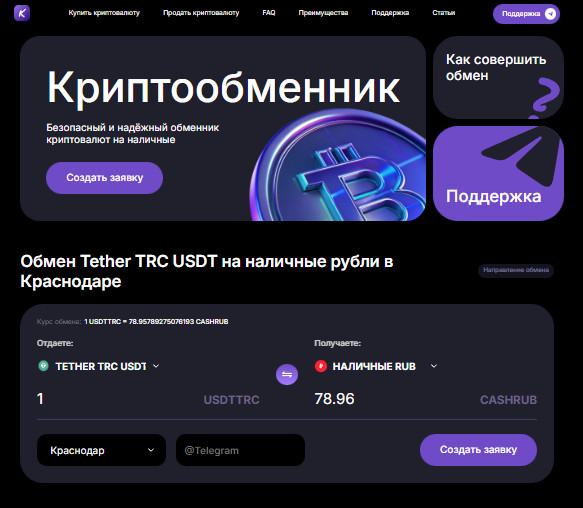Image resolution: width=583 pixels, height=508 pixels.
Task: Click the swap currencies arrows button
Action: tap(287, 374)
